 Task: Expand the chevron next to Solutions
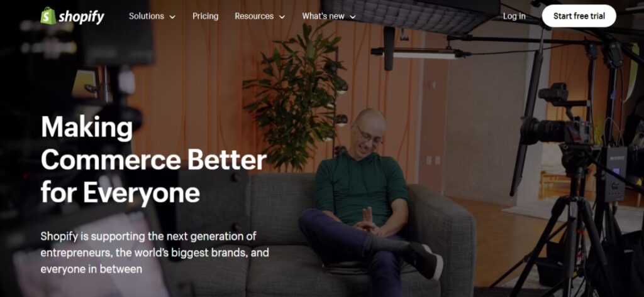(172, 17)
